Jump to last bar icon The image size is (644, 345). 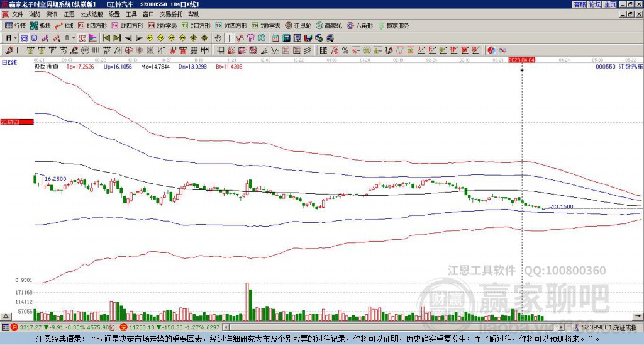[117, 38]
